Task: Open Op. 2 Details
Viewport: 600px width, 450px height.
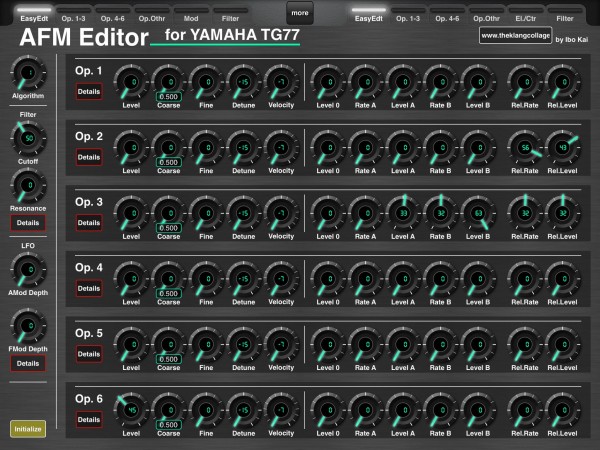Action: pyautogui.click(x=89, y=157)
